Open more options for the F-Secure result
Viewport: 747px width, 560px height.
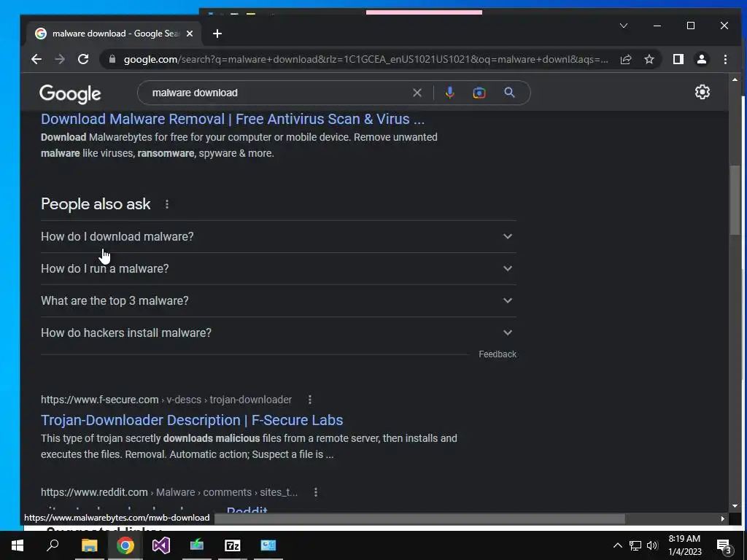(309, 400)
